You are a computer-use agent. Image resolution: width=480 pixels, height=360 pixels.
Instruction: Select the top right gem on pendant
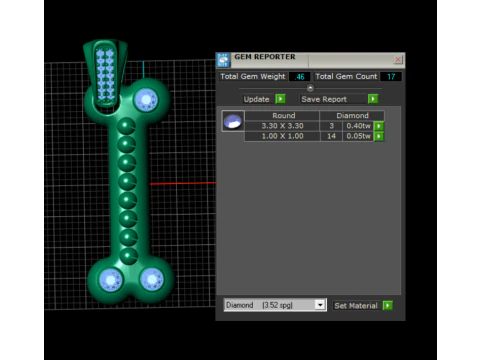146,100
